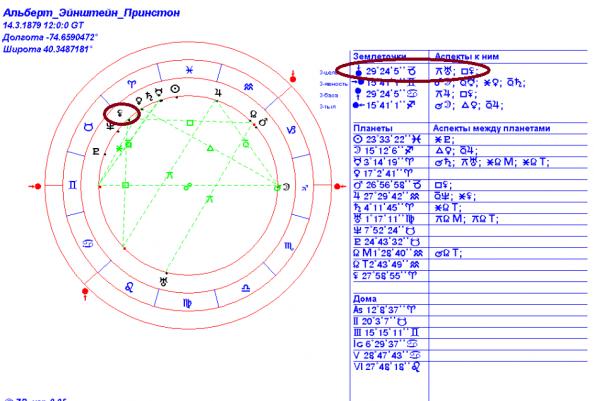Click the chart title Альберт_Эйнштейн_Принстон

[x=91, y=13]
